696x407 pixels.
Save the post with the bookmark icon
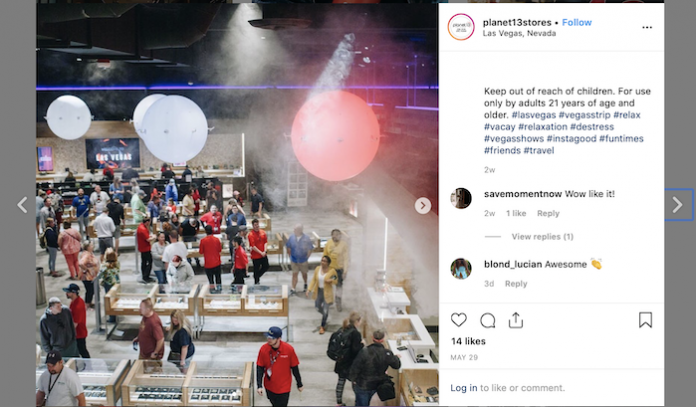pos(645,320)
